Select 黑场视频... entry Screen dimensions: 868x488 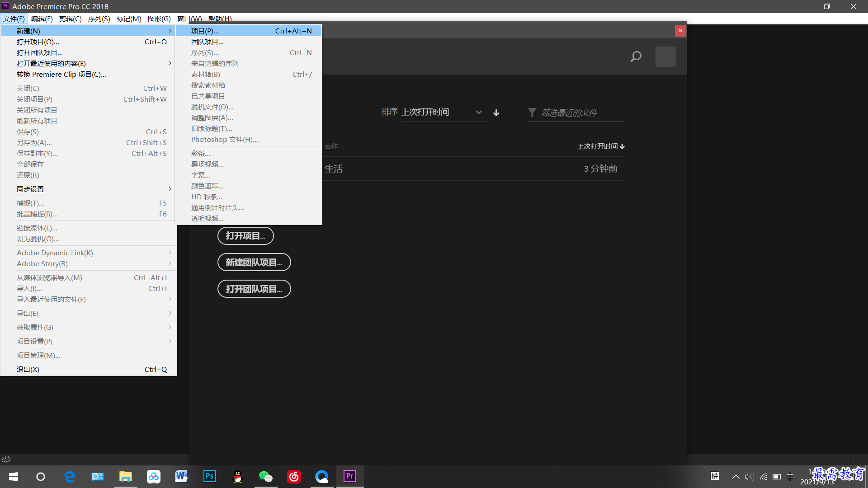[249, 164]
